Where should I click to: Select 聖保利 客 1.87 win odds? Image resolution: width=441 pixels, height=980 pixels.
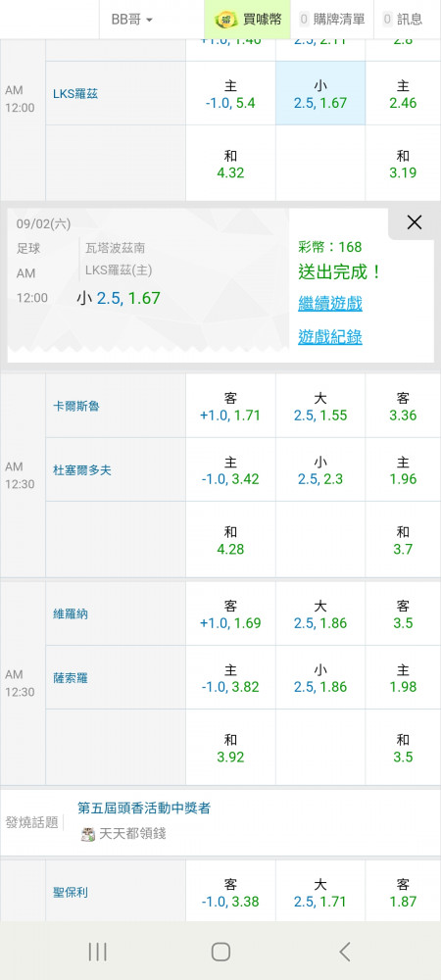(403, 893)
